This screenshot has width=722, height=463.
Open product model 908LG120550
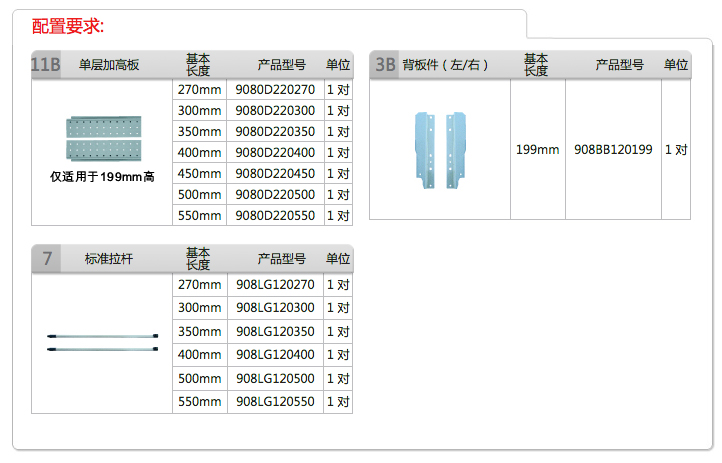coord(275,402)
